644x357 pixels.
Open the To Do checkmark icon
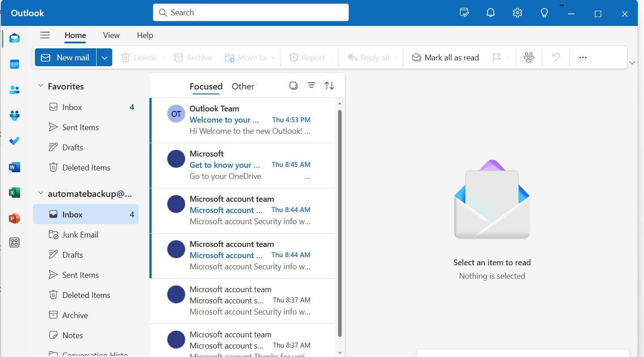click(14, 141)
